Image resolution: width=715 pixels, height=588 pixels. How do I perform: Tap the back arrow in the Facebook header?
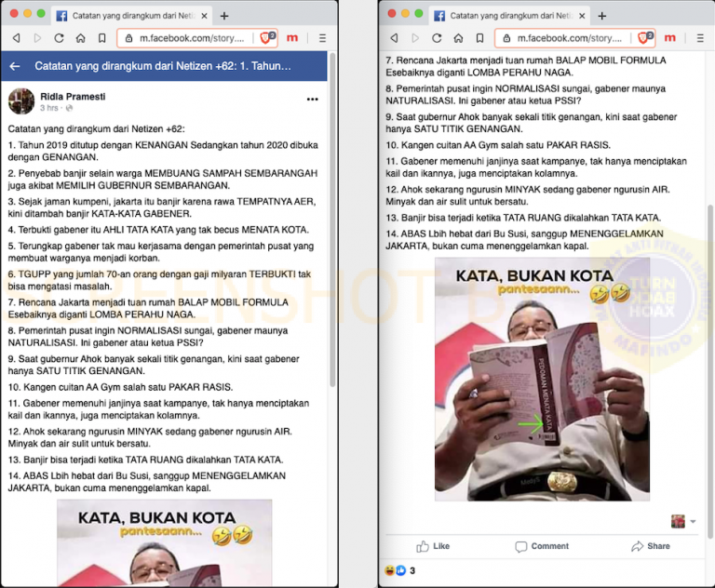[15, 66]
